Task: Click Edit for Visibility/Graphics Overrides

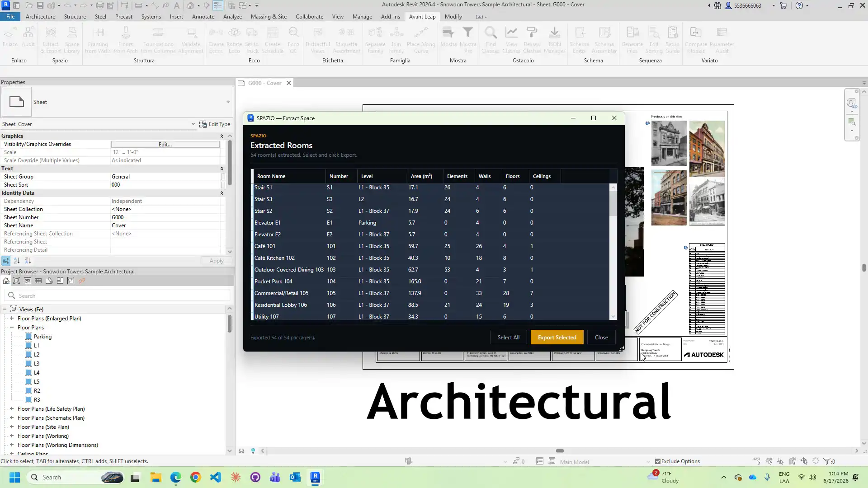Action: pos(165,145)
